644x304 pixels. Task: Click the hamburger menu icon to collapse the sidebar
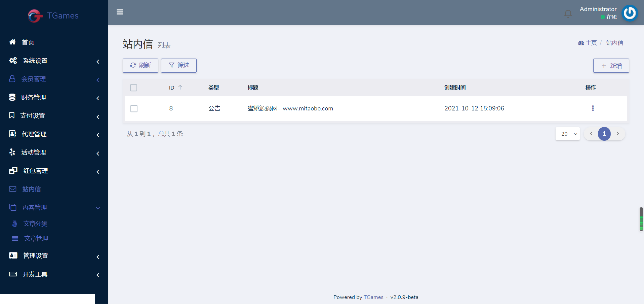[x=120, y=12]
